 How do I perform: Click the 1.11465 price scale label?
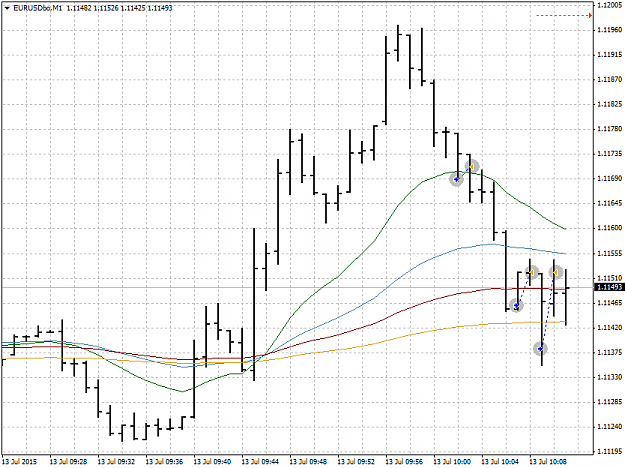(x=610, y=303)
